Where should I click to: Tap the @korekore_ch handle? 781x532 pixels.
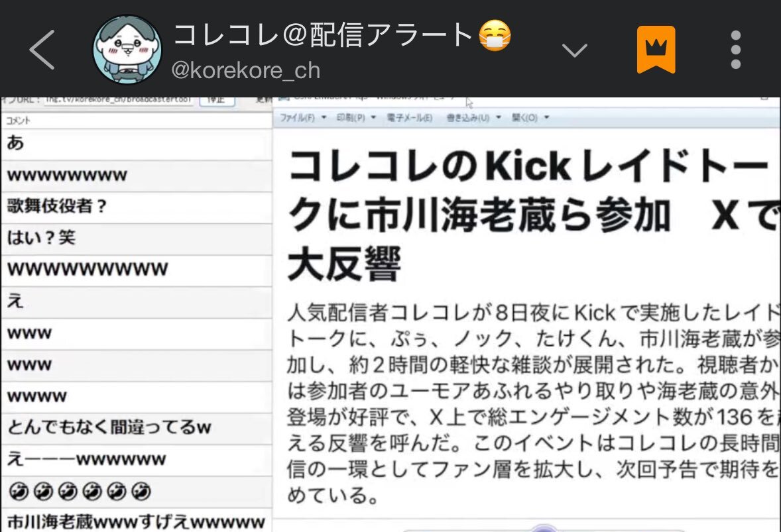[x=245, y=70]
